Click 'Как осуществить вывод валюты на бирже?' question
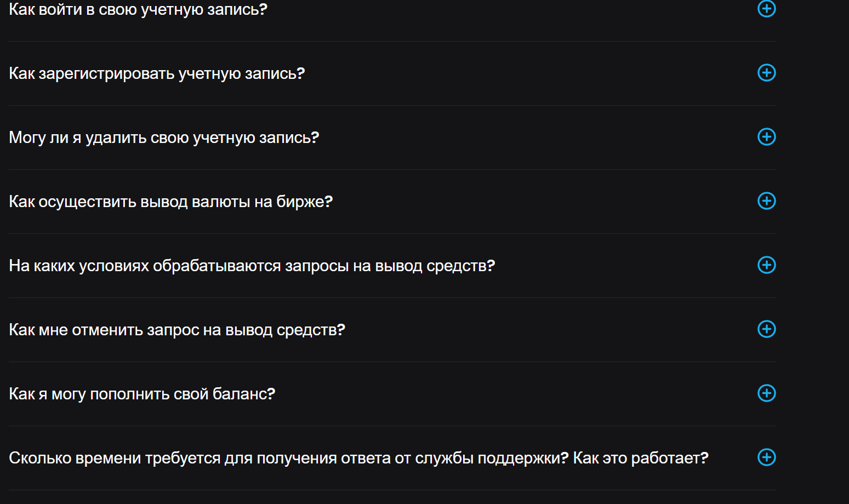Screen dimensions: 849x504 click(x=170, y=201)
